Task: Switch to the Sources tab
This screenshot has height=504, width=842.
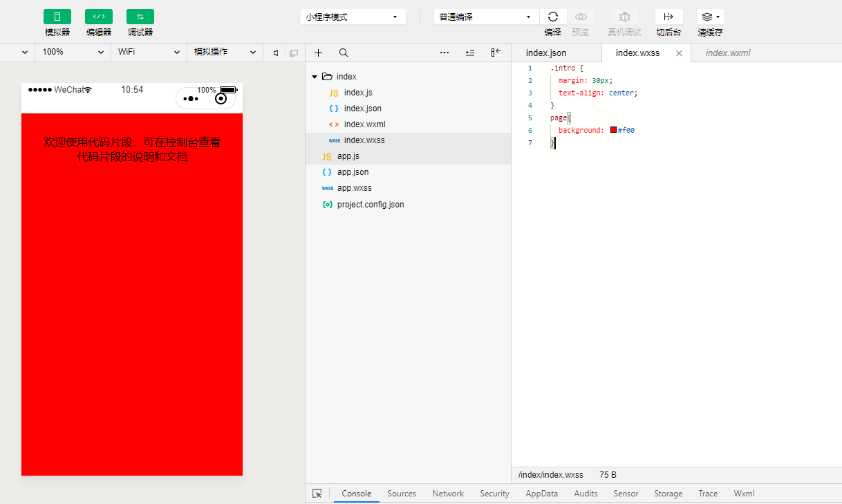Action: click(x=402, y=494)
